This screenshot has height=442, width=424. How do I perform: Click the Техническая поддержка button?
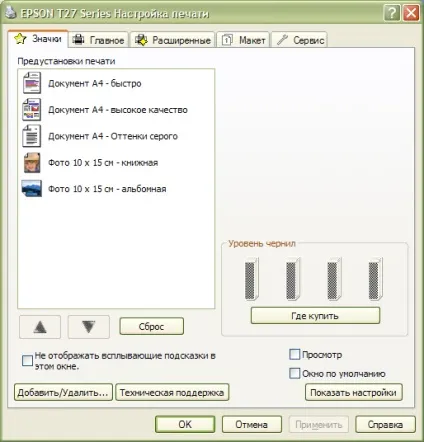pos(172,392)
